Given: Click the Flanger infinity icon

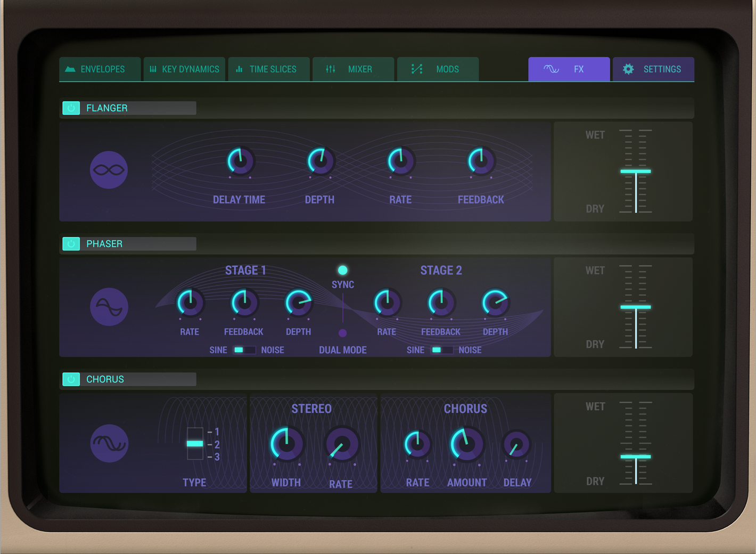Looking at the screenshot, I should coord(109,170).
